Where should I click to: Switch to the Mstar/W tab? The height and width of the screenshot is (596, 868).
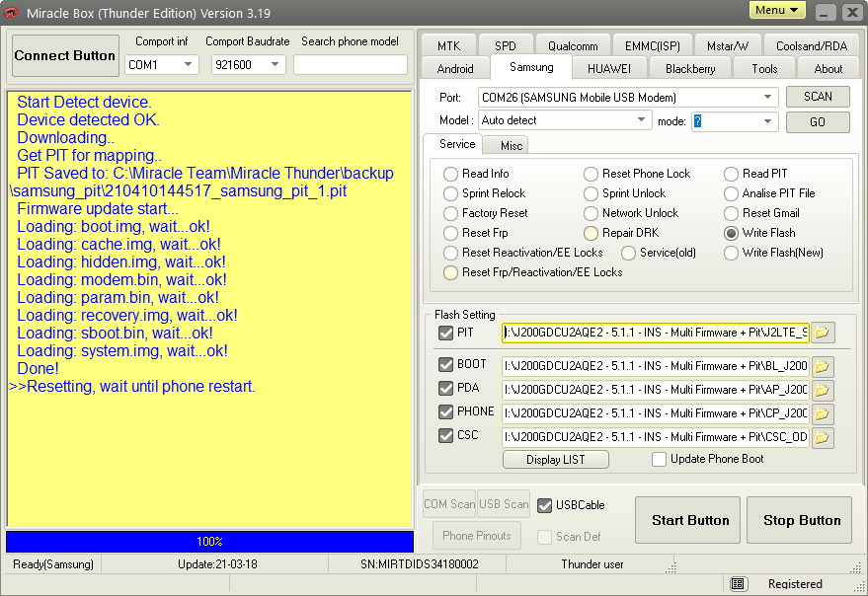tap(728, 46)
